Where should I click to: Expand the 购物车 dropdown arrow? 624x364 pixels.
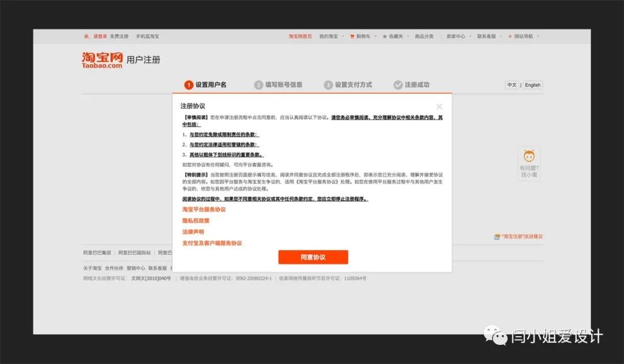pos(376,36)
